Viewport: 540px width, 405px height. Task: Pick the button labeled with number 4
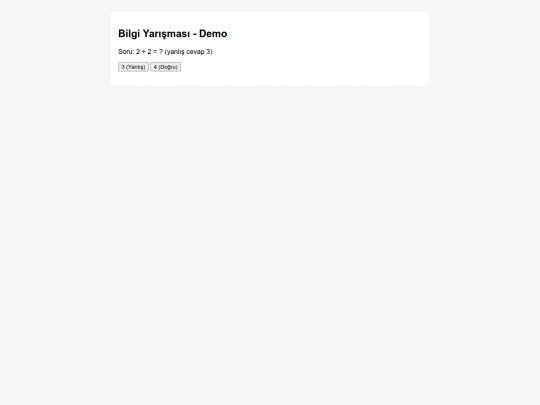(166, 67)
